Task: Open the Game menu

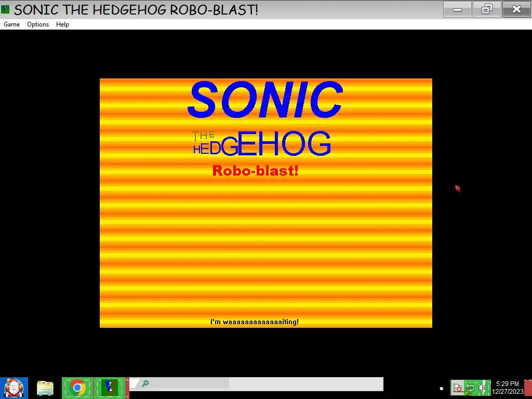Action: [x=12, y=24]
